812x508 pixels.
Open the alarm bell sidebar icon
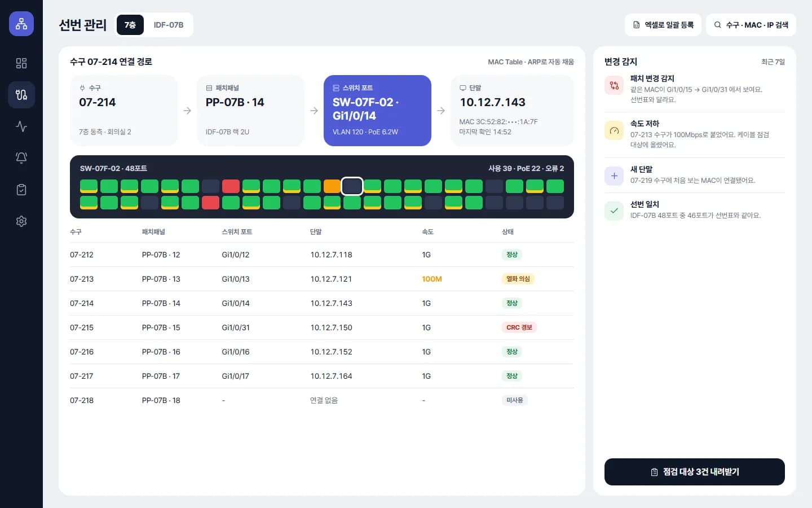(x=21, y=158)
